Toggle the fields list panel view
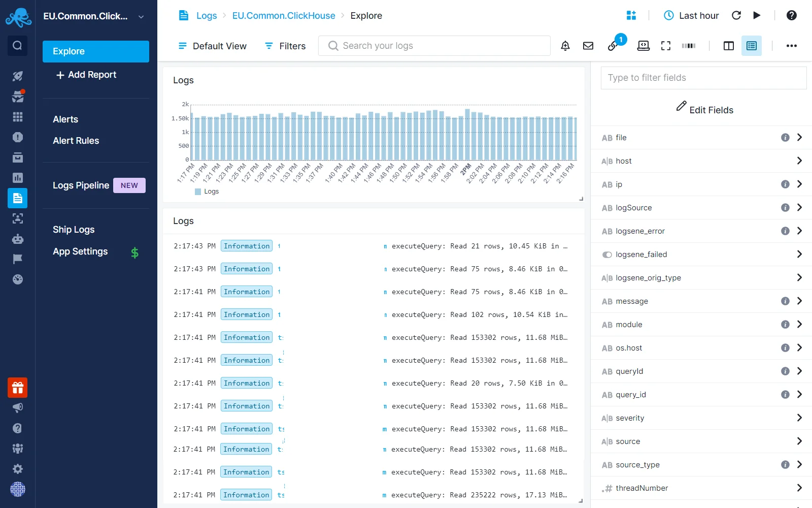The width and height of the screenshot is (812, 508). pos(751,46)
